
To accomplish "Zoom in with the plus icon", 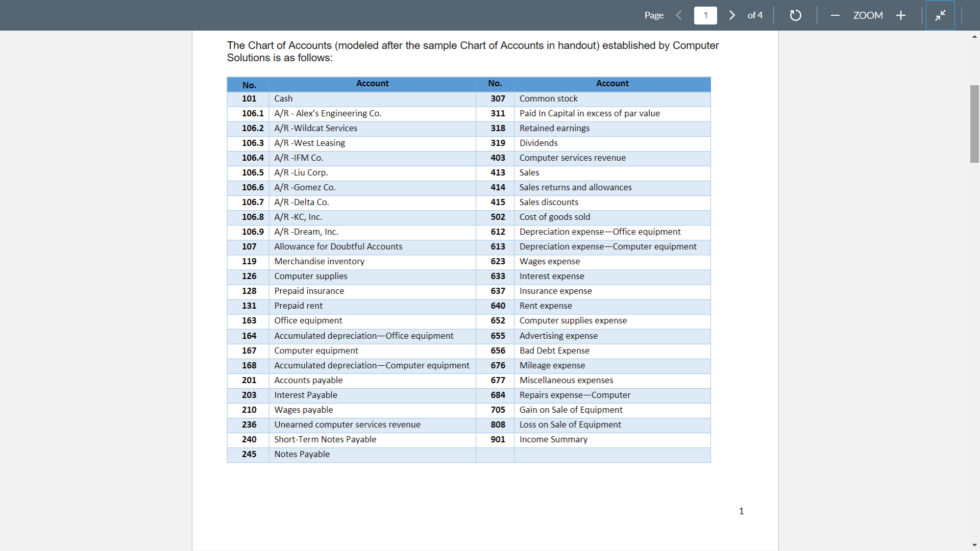I will [901, 15].
